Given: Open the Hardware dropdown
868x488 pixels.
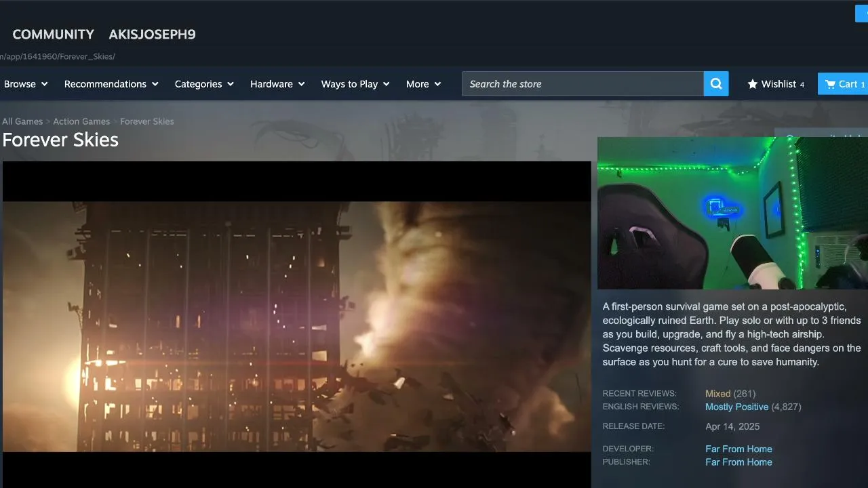Looking at the screenshot, I should [x=277, y=84].
